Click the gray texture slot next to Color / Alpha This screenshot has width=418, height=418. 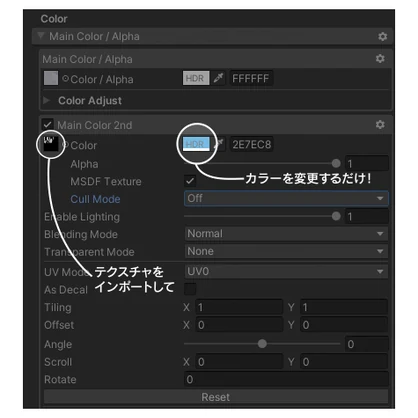coord(51,78)
